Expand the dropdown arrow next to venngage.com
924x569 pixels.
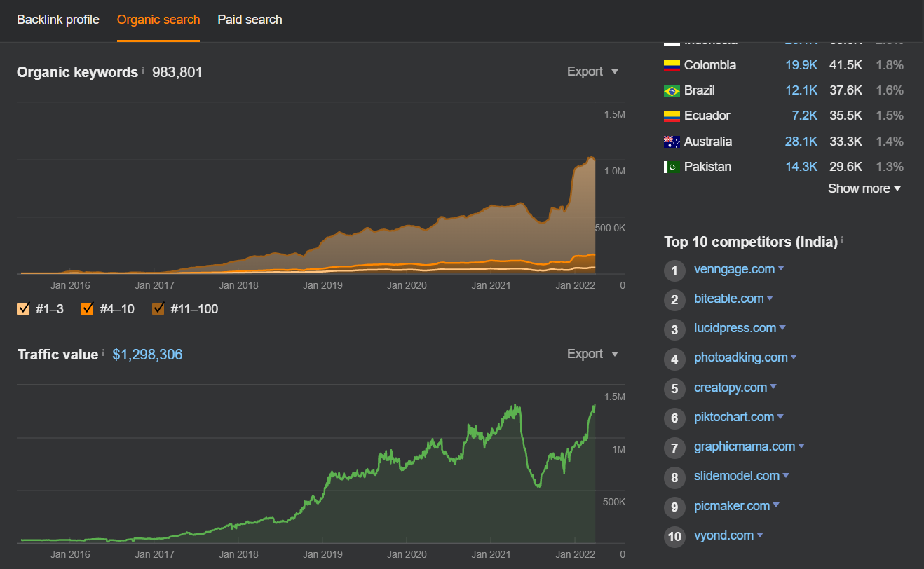[x=781, y=269]
